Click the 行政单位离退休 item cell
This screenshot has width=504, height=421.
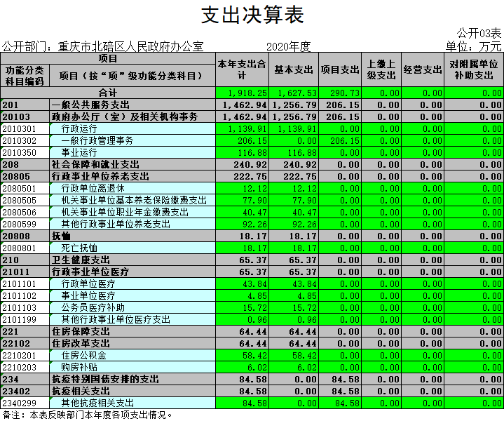132,188
